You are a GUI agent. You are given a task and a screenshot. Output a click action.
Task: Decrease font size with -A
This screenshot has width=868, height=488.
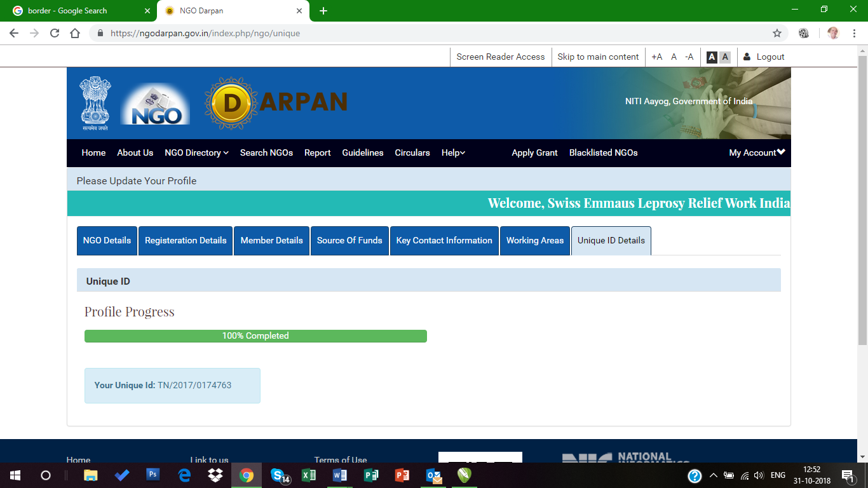689,57
